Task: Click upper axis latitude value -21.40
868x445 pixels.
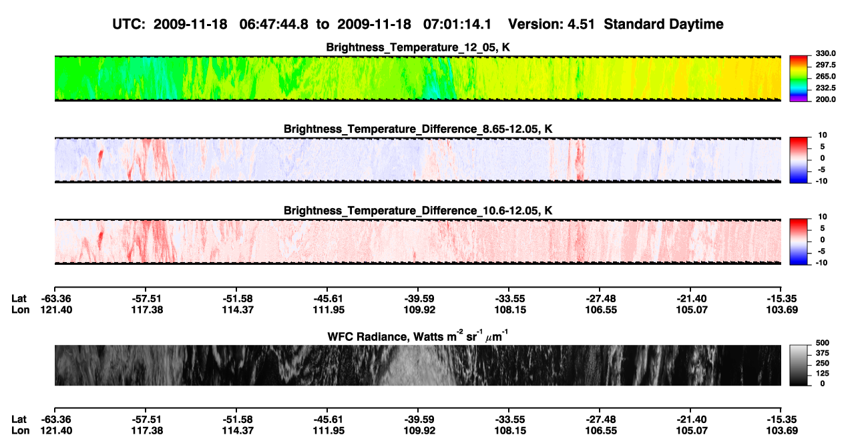Action: click(x=691, y=298)
